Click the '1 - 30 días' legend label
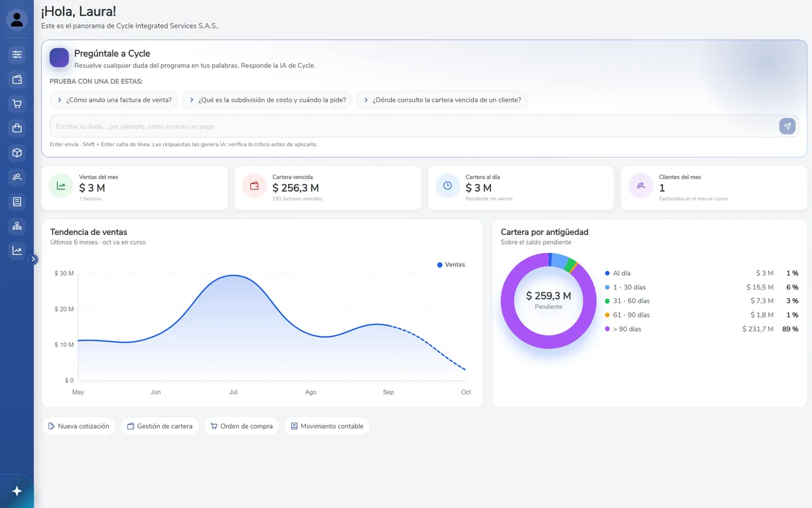Viewport: 812px width, 508px height. (x=629, y=288)
